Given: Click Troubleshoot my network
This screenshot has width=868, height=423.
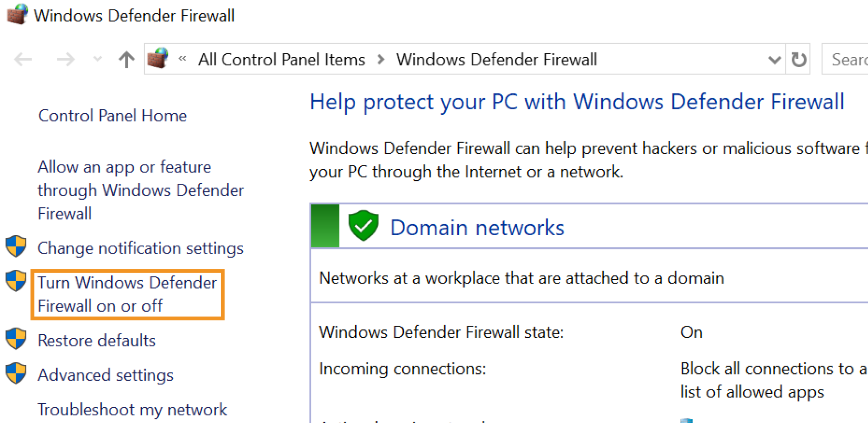Looking at the screenshot, I should click(x=132, y=409).
